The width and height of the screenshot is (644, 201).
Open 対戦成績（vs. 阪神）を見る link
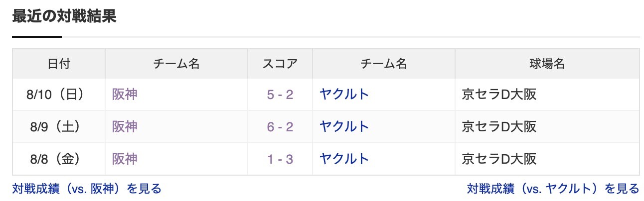(x=87, y=189)
